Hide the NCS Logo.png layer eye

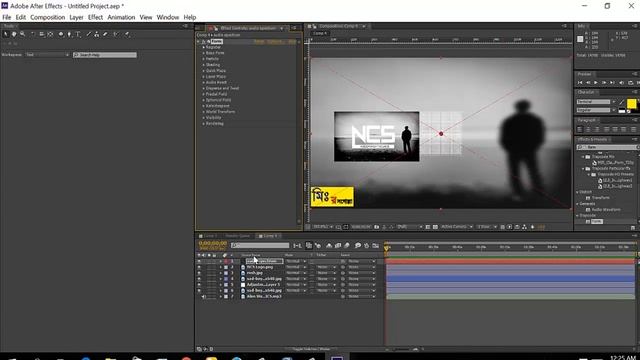point(199,267)
